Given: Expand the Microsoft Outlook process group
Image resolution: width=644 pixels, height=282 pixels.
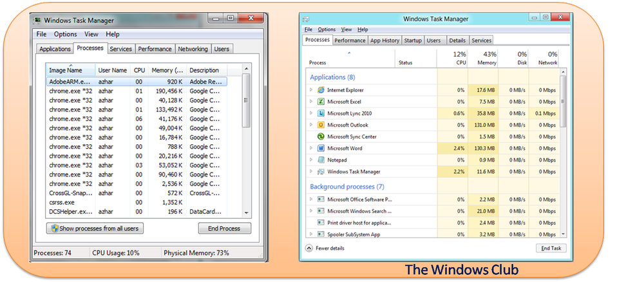Looking at the screenshot, I should (311, 125).
